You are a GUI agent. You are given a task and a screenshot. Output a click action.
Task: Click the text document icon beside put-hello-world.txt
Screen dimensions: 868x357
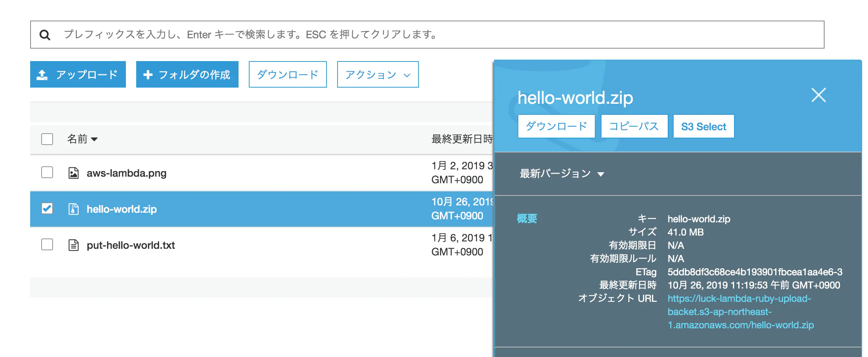[x=74, y=245]
